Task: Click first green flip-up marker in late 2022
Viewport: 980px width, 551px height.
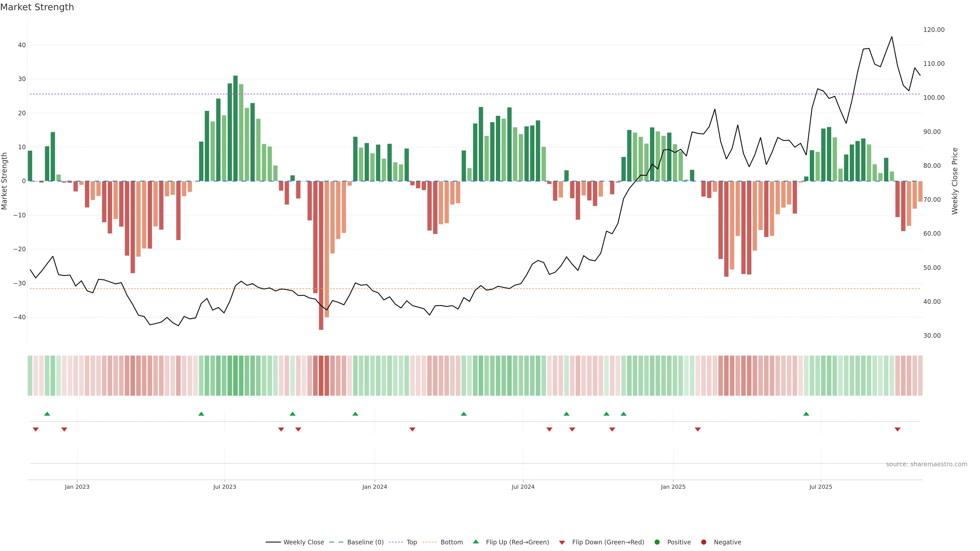Action: point(47,414)
